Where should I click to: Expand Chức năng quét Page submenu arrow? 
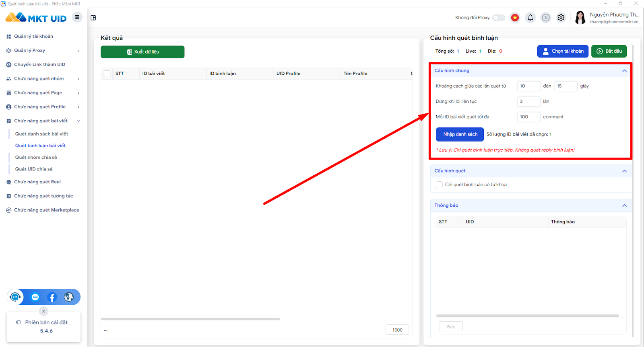[x=78, y=93]
